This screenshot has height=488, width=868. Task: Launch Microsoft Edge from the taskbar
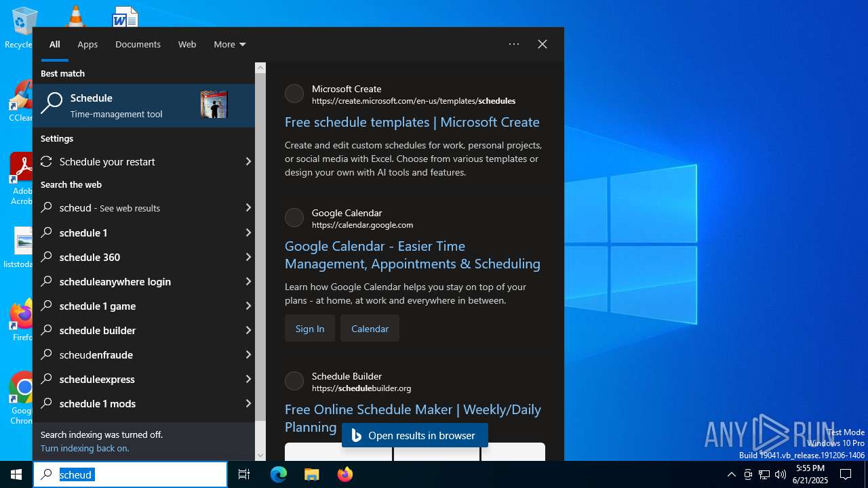click(279, 474)
